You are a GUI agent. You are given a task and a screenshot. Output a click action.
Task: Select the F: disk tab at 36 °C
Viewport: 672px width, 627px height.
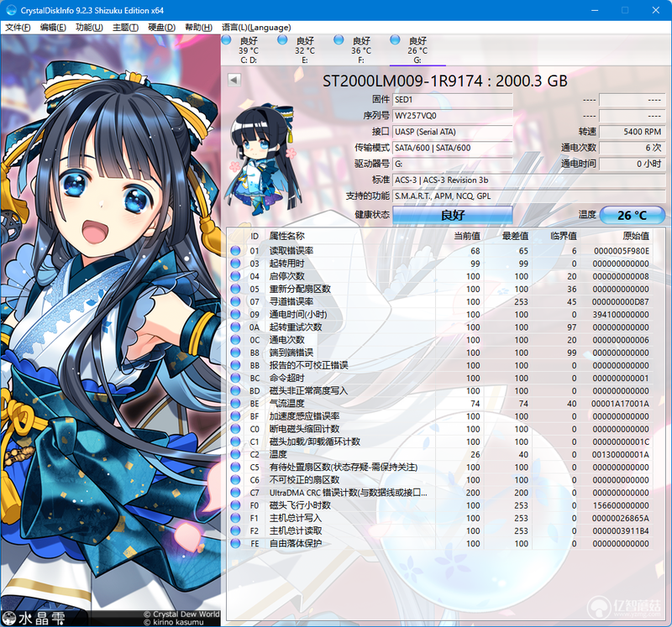pos(361,50)
